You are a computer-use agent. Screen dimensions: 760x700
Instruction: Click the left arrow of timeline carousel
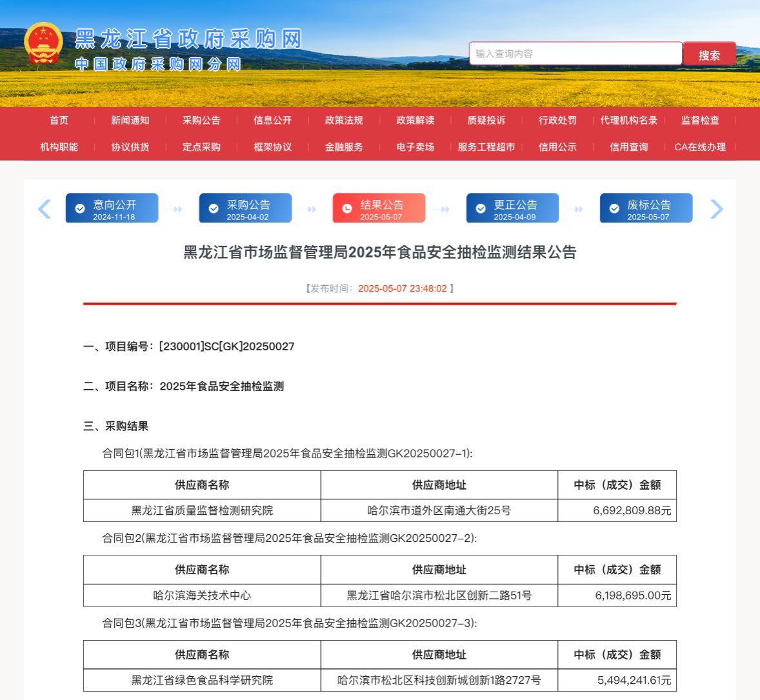click(x=45, y=209)
